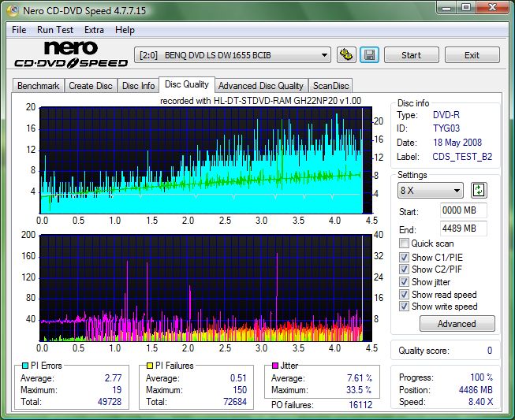Screen dimensions: 515x420
Task: Click the PI Errors upper graph
Action: (206, 160)
